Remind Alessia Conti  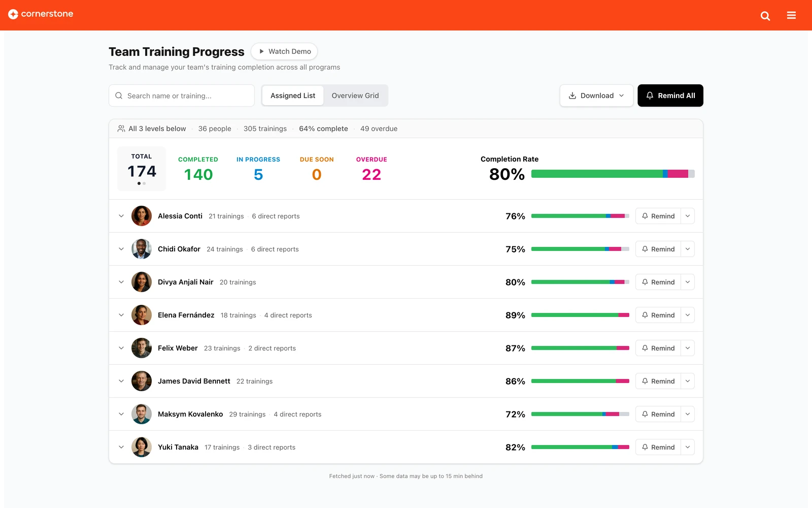tap(658, 216)
